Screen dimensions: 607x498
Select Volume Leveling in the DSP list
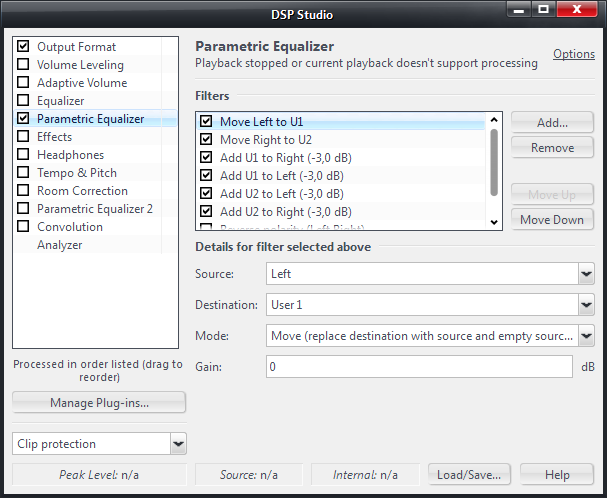80,65
